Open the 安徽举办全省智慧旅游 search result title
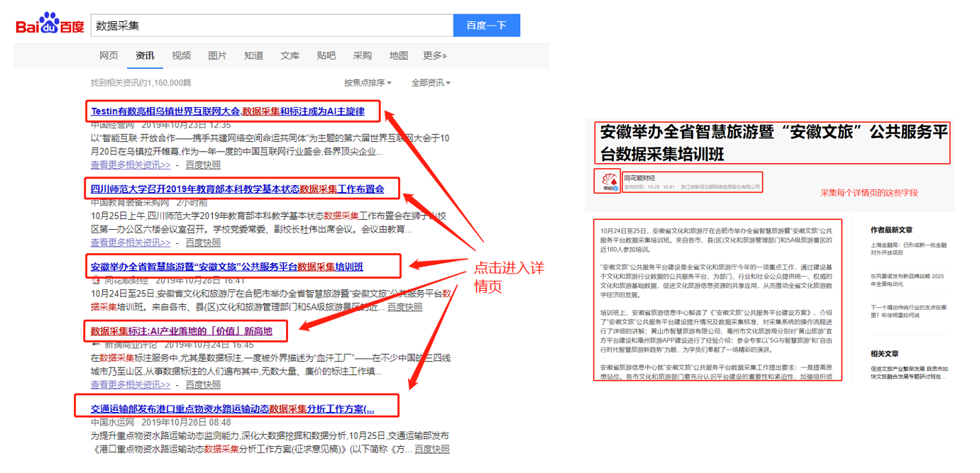The width and height of the screenshot is (980, 473). tap(227, 267)
